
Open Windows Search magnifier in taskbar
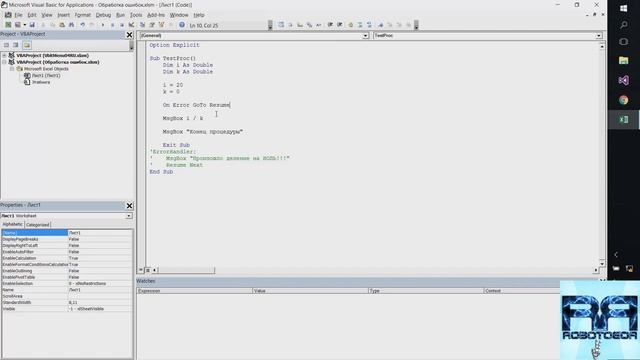624,25
